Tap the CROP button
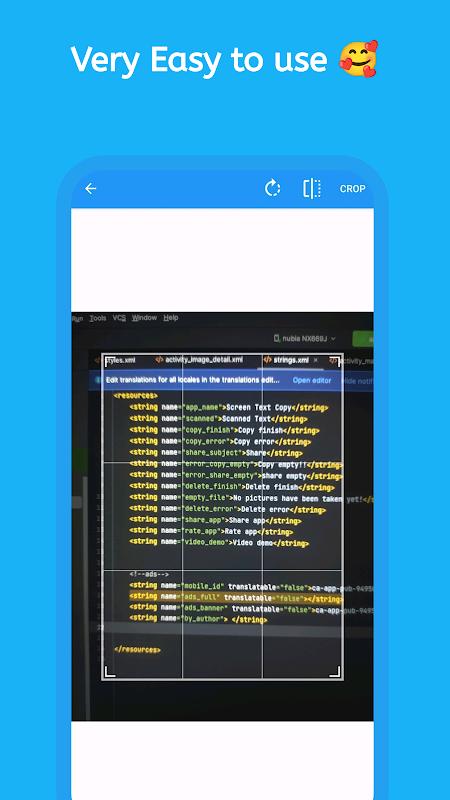450x800 pixels. (353, 189)
